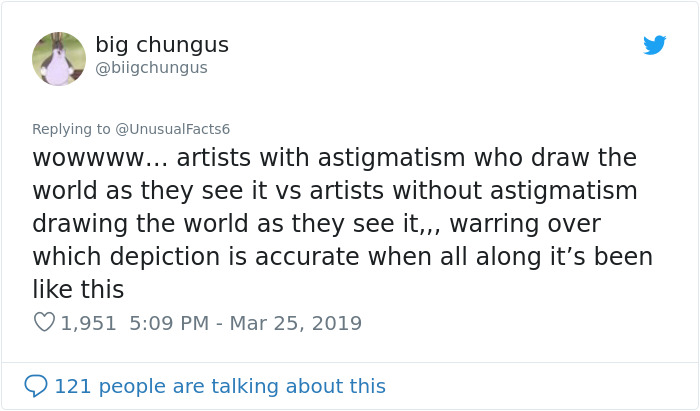Visit the @UnusualFacts6 mention
Viewport: 700px width, 411px height.
[x=173, y=129]
